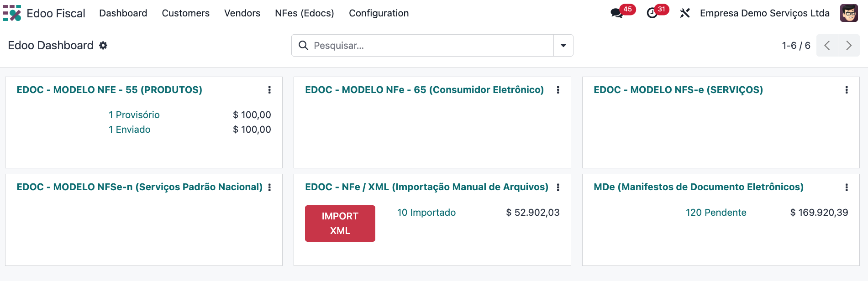Expand the search options dropdown arrow
Viewport: 868px width, 281px height.
(x=563, y=46)
